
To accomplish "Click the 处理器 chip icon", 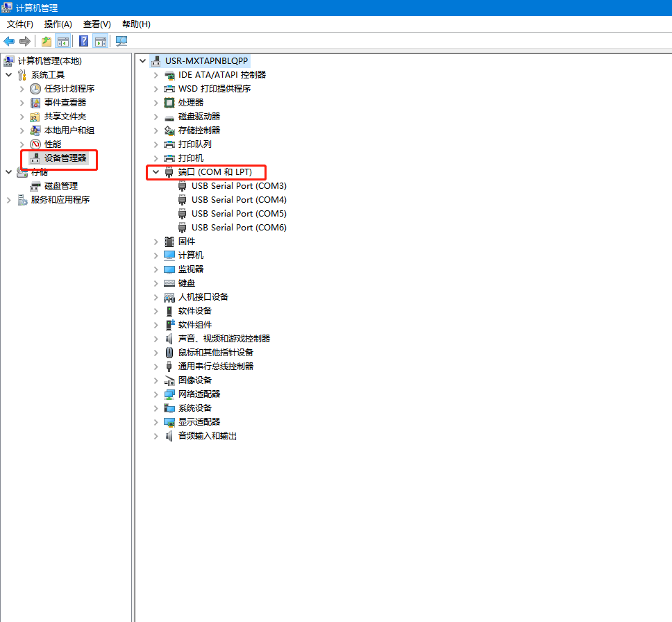I will pos(169,103).
